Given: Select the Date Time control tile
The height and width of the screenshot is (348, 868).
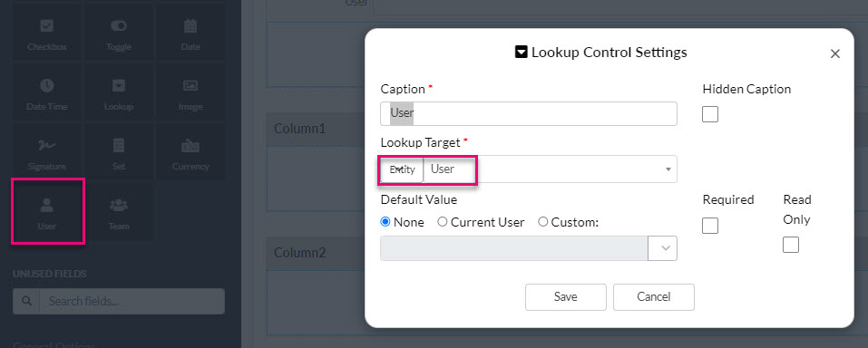Looking at the screenshot, I should point(47,93).
